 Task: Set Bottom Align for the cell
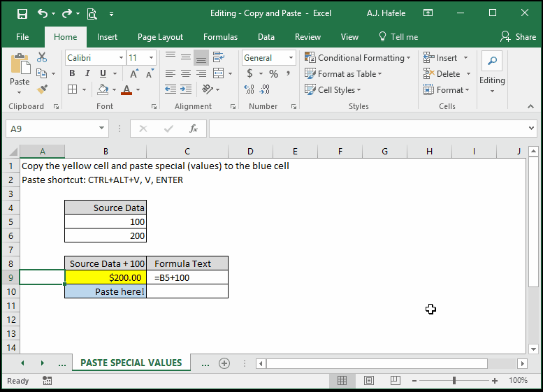click(201, 57)
